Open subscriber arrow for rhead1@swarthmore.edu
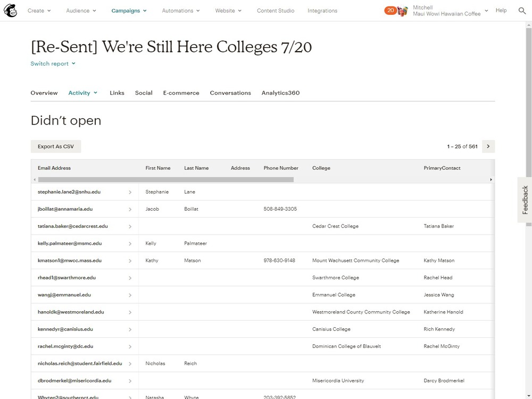The width and height of the screenshot is (532, 399). coord(130,278)
